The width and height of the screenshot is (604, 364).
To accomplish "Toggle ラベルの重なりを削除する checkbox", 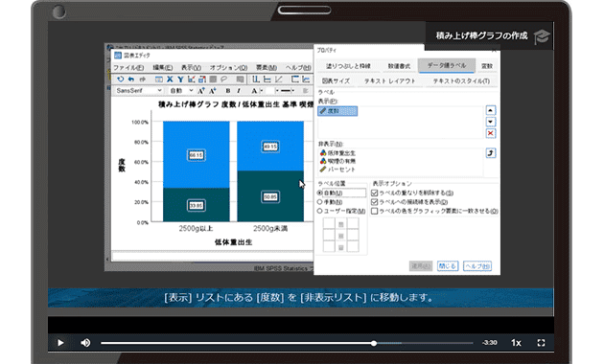I will click(374, 193).
